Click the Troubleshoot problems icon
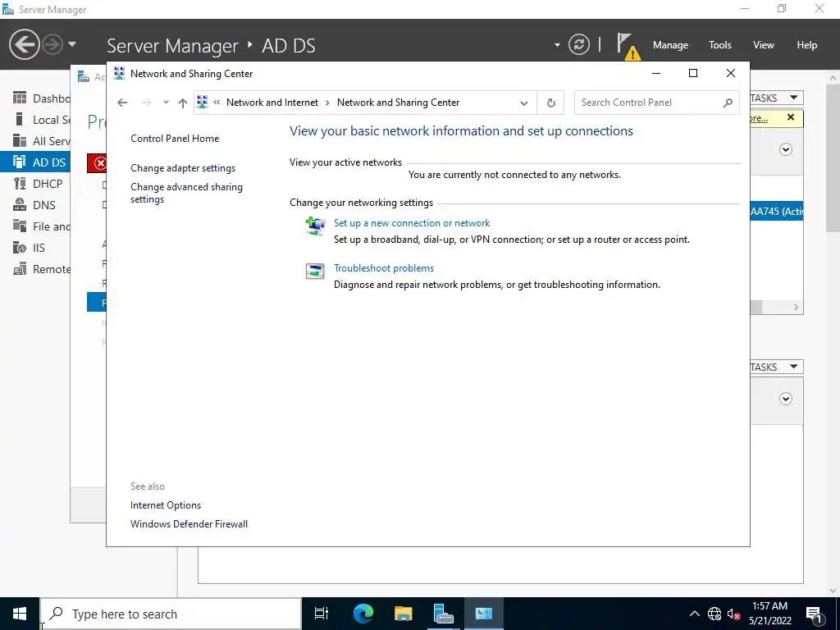The width and height of the screenshot is (840, 630). 315,271
